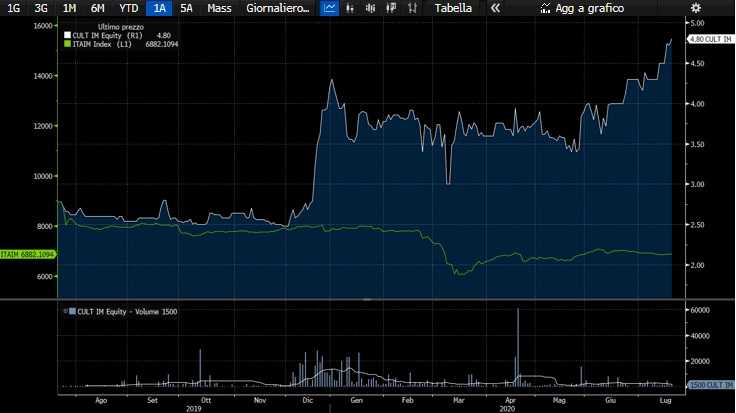Viewport: 736px width, 413px height.
Task: Click the third chart style icon in toolbar
Action: [370, 8]
